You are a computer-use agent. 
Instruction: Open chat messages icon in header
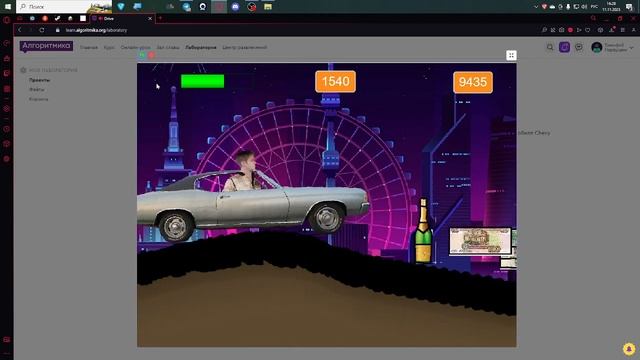tap(579, 47)
